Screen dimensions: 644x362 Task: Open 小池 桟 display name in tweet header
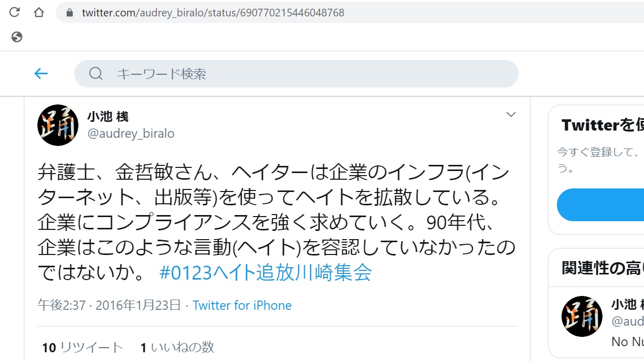(x=108, y=117)
